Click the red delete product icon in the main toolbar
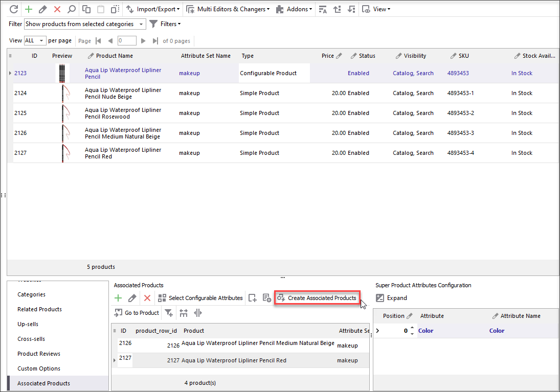Viewport: 560px width, 392px height. point(57,9)
